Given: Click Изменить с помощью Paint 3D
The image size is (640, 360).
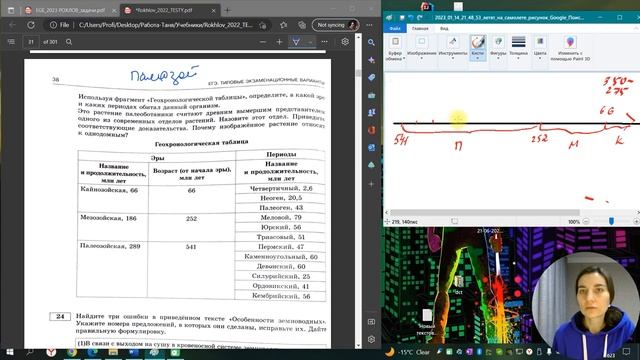Looking at the screenshot, I should click(x=570, y=49).
